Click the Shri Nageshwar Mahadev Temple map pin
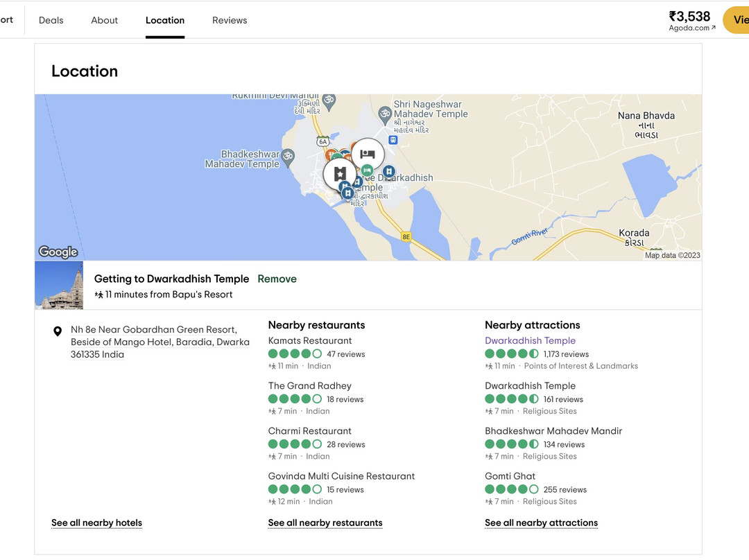This screenshot has height=560, width=749. point(385,112)
